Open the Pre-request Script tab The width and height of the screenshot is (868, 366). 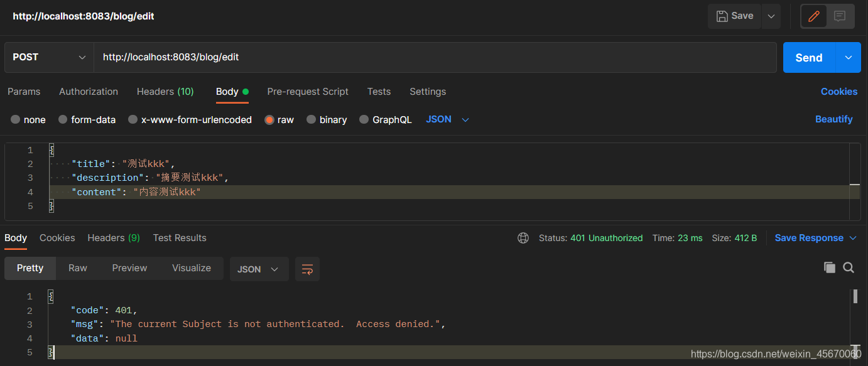[308, 92]
